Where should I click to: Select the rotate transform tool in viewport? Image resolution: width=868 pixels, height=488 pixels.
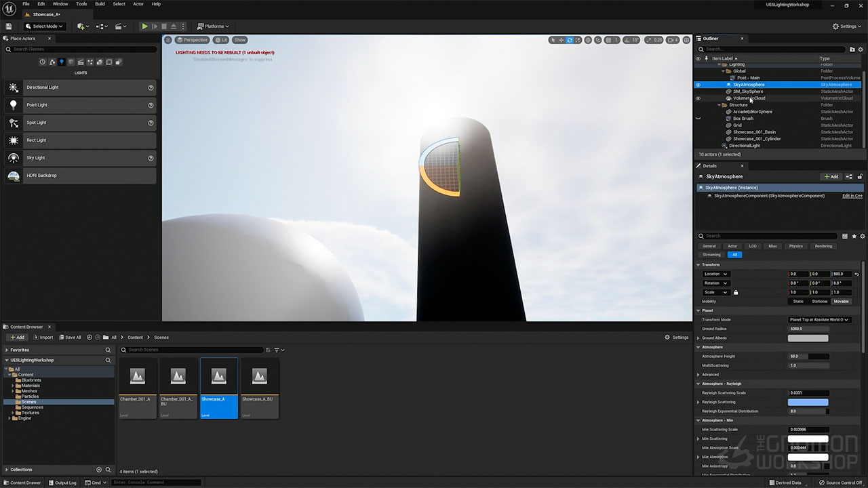click(570, 40)
